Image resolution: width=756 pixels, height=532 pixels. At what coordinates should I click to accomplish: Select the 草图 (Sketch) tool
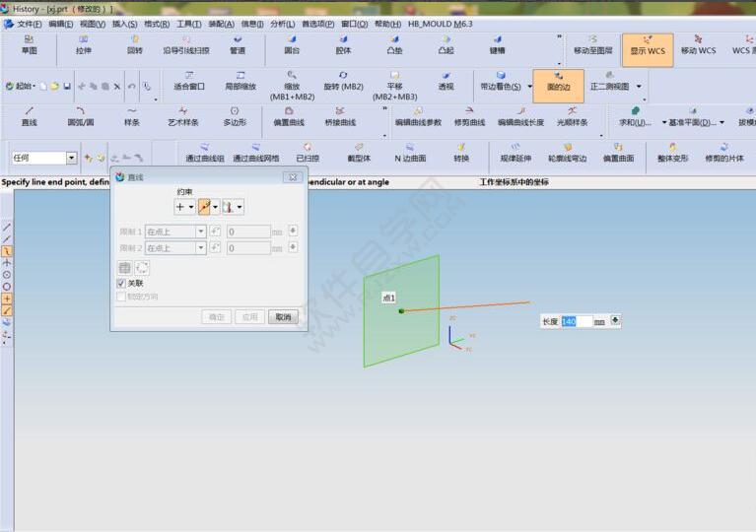pos(29,44)
